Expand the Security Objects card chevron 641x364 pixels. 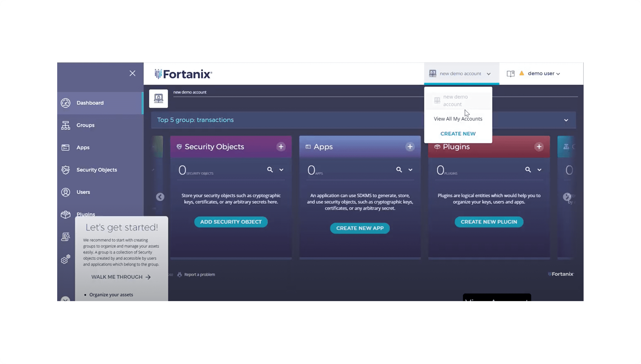[281, 170]
